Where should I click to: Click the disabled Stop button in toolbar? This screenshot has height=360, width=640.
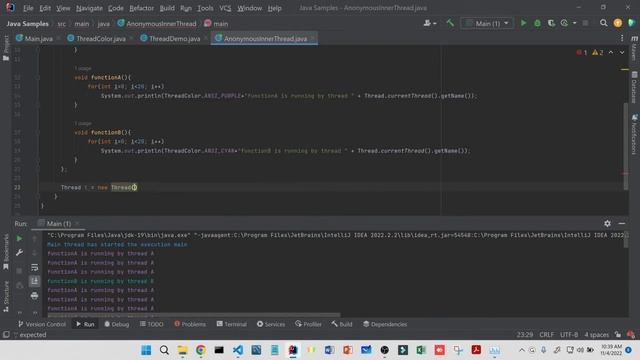[x=585, y=23]
